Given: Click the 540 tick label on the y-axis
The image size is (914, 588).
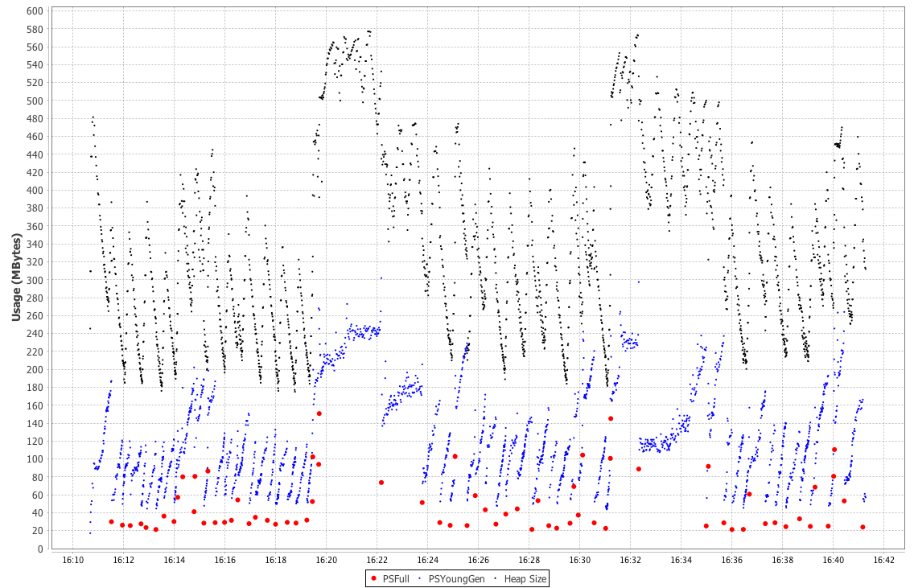Looking at the screenshot, I should [x=35, y=64].
